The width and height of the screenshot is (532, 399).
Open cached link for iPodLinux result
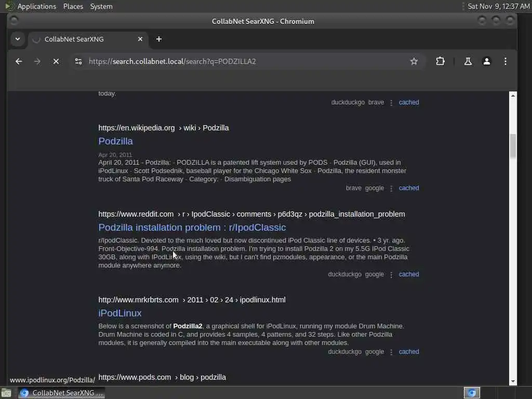pyautogui.click(x=408, y=352)
